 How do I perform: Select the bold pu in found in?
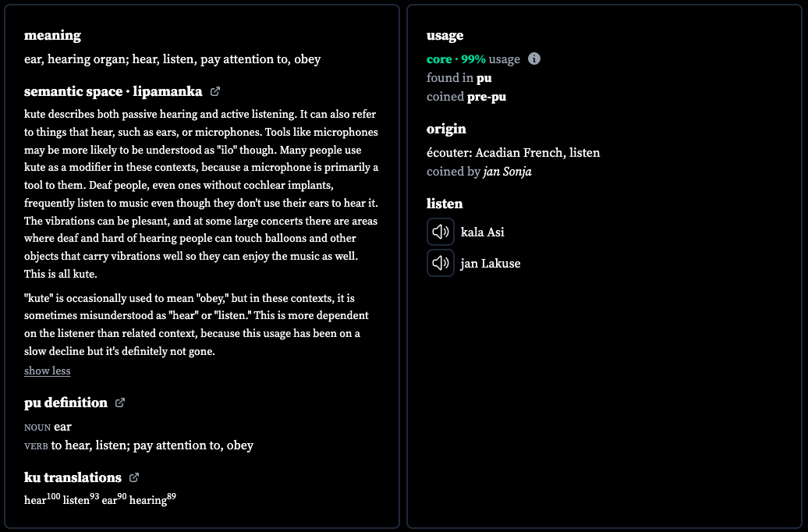coord(484,78)
